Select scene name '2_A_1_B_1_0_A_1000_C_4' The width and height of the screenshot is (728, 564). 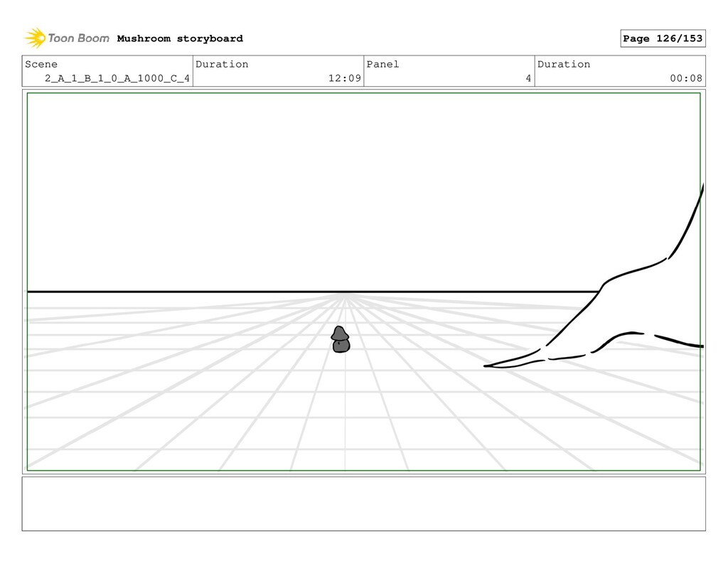coord(117,78)
